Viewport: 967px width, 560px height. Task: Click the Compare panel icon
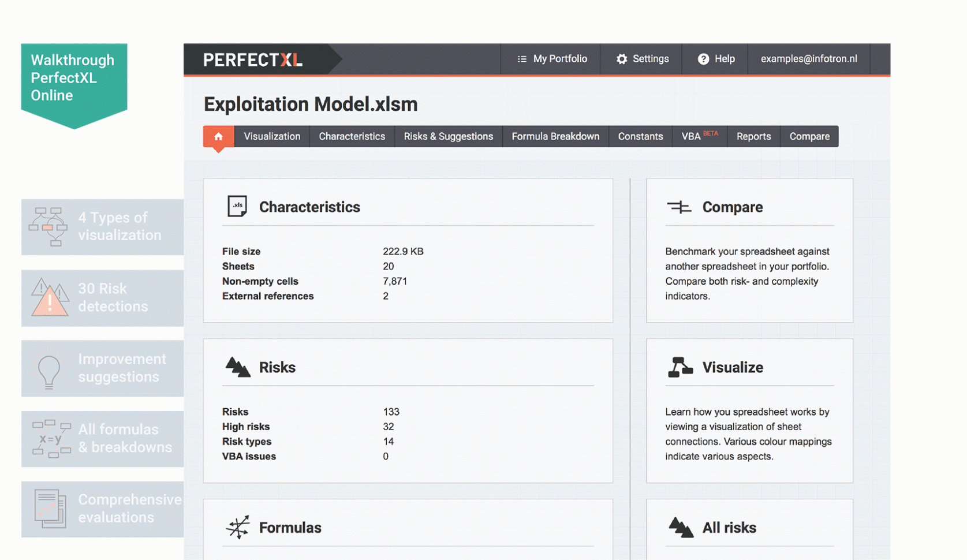click(x=679, y=207)
